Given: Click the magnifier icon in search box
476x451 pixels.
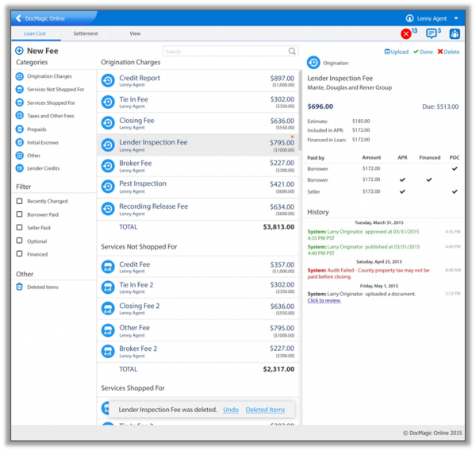Looking at the screenshot, I should click(x=292, y=52).
